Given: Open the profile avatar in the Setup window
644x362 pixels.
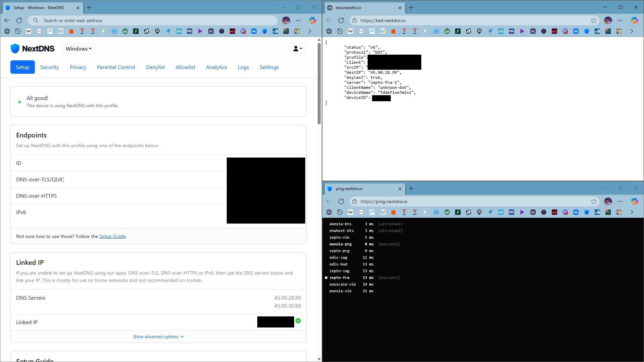Looking at the screenshot, I should coord(286,20).
